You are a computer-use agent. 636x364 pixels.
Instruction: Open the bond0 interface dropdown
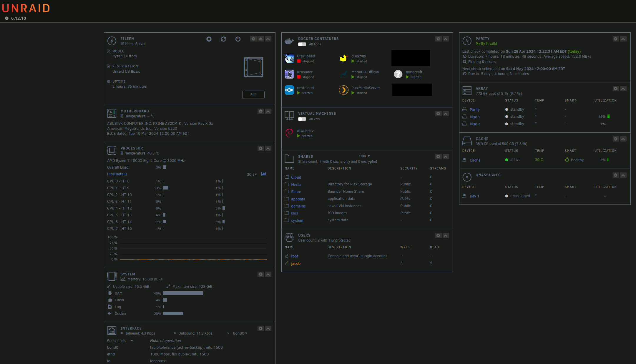coord(240,333)
